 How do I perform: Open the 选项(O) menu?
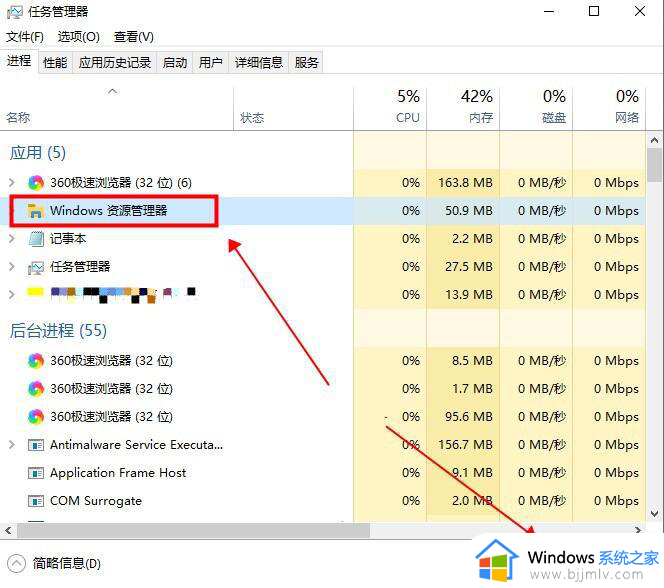pyautogui.click(x=78, y=37)
